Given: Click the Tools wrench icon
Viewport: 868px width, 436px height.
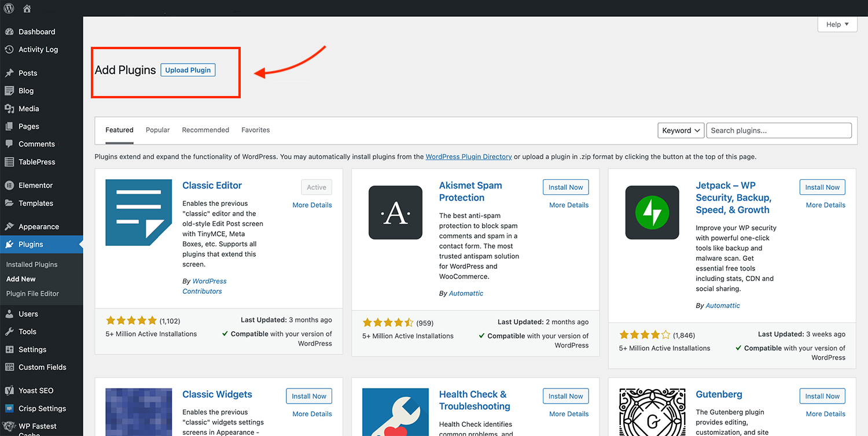Looking at the screenshot, I should click(9, 332).
